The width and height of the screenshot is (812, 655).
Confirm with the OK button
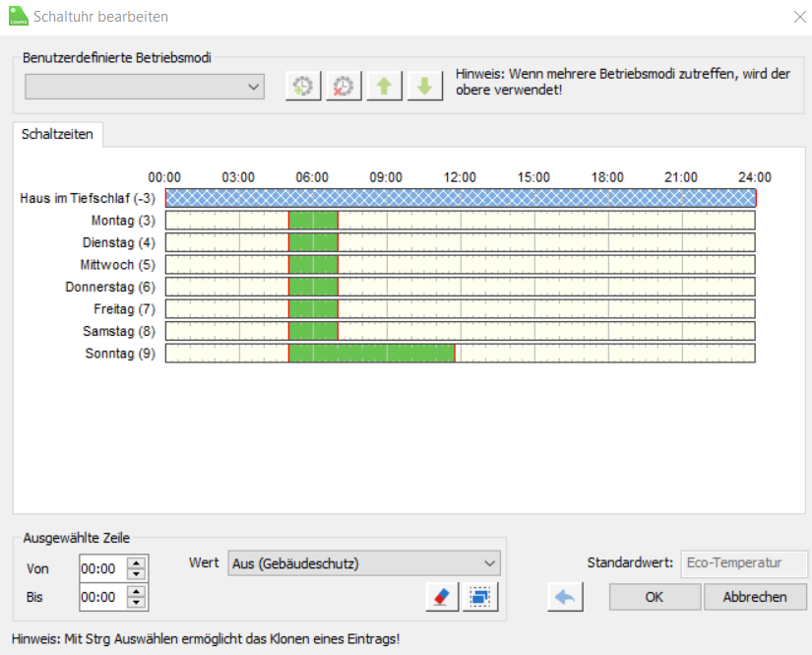pos(655,597)
